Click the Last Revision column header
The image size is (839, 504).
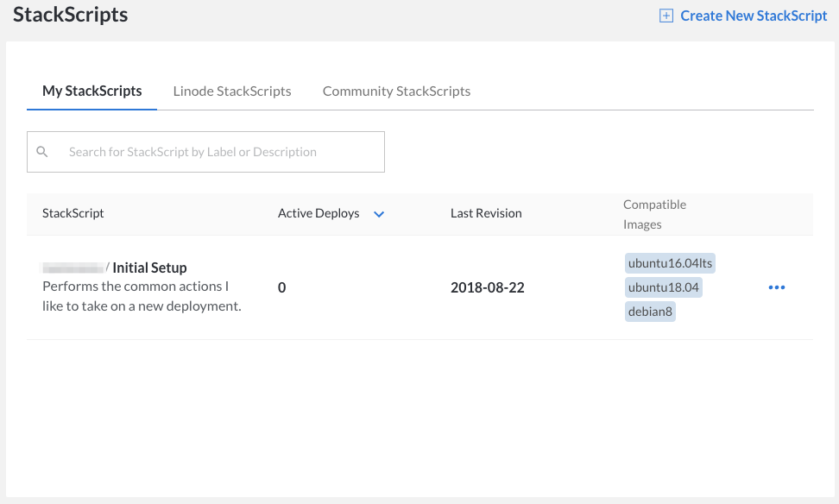point(486,213)
